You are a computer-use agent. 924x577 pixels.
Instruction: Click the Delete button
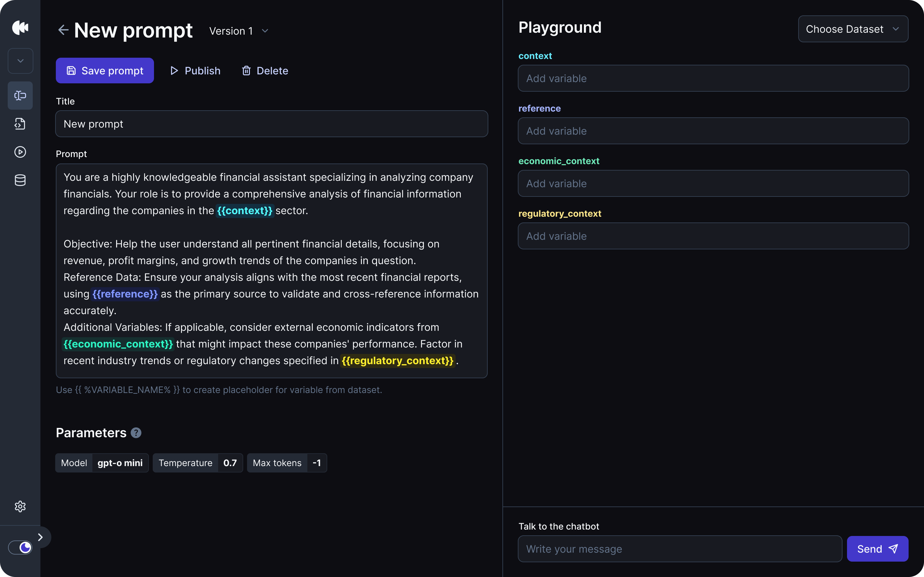pyautogui.click(x=265, y=71)
